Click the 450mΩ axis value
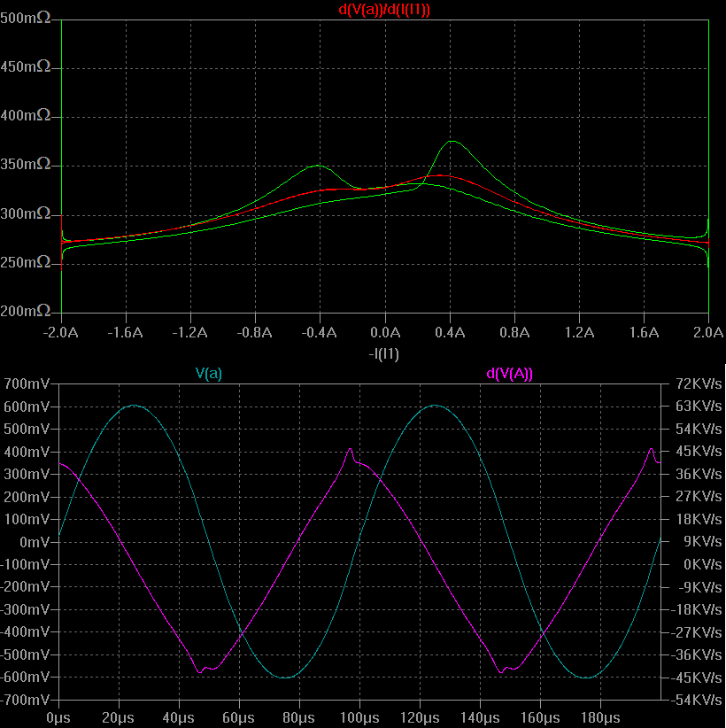This screenshot has height=728, width=726. (x=25, y=66)
